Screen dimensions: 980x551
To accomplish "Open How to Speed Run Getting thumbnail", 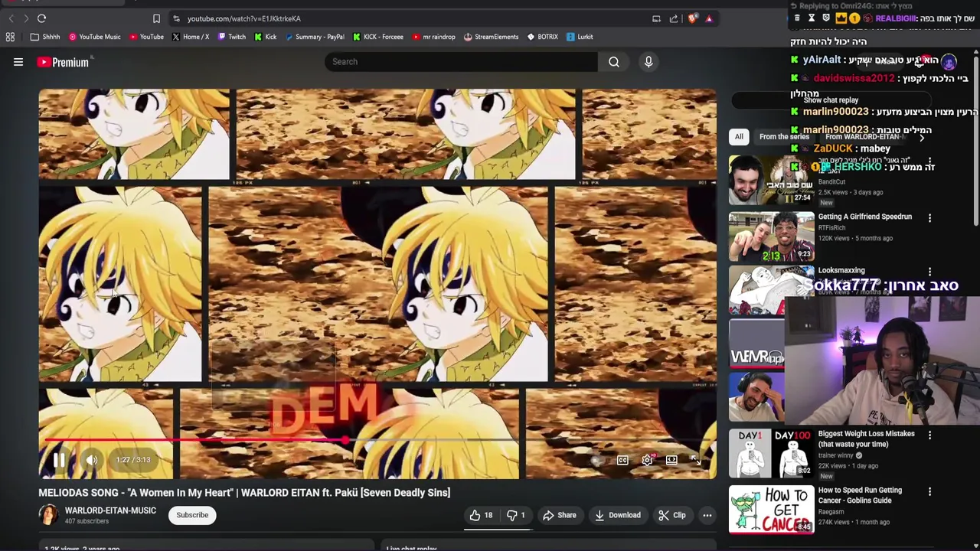I will (x=771, y=510).
